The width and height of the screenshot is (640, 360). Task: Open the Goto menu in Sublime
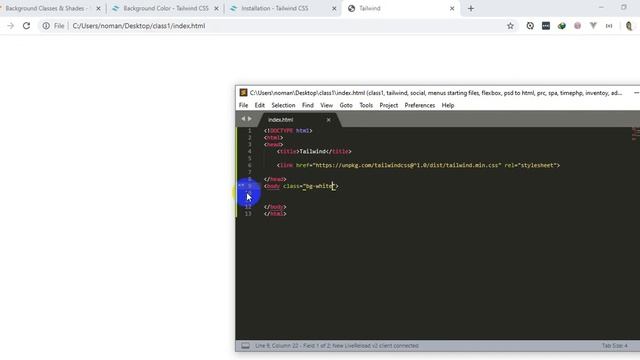pyautogui.click(x=346, y=105)
